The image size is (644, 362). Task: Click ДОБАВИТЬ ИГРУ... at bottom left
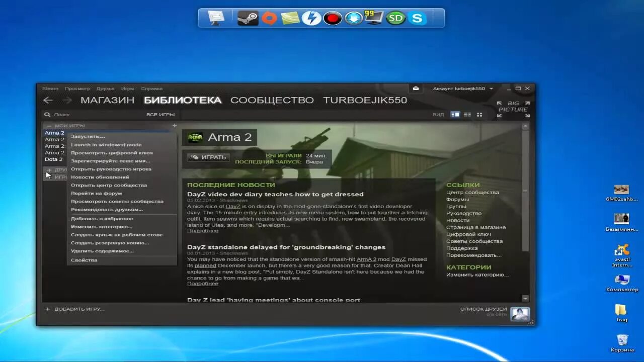74,309
